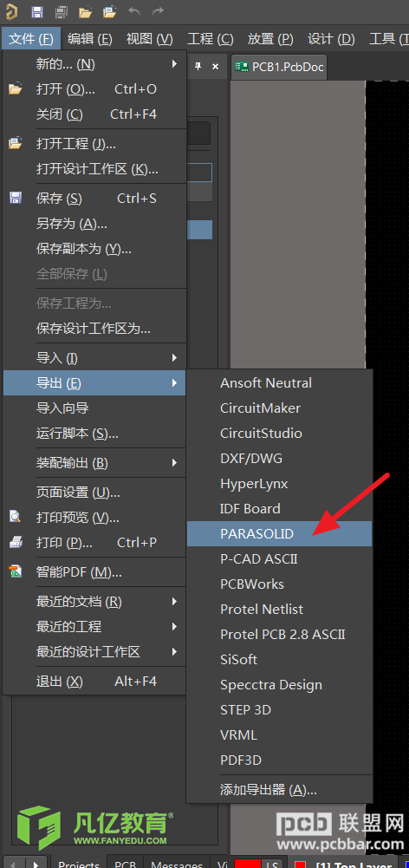Click the red Top Layer color swatch
The width and height of the screenshot is (409, 868).
(301, 864)
